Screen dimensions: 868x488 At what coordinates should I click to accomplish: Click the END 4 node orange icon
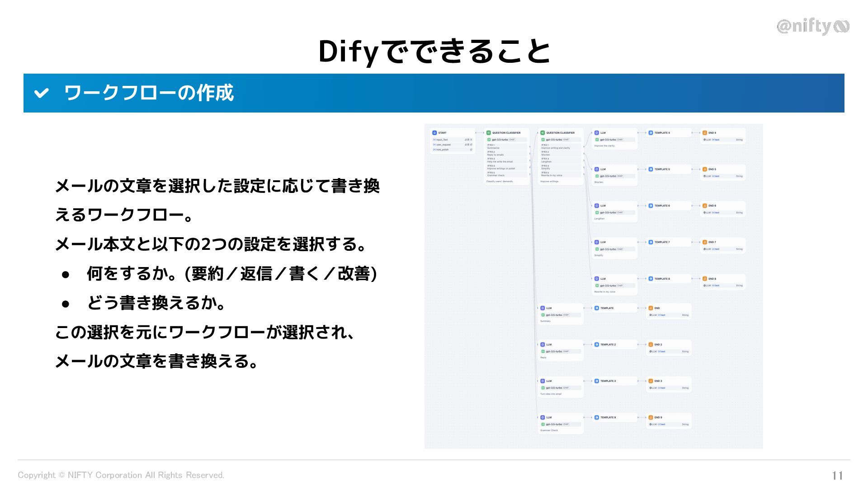(704, 133)
